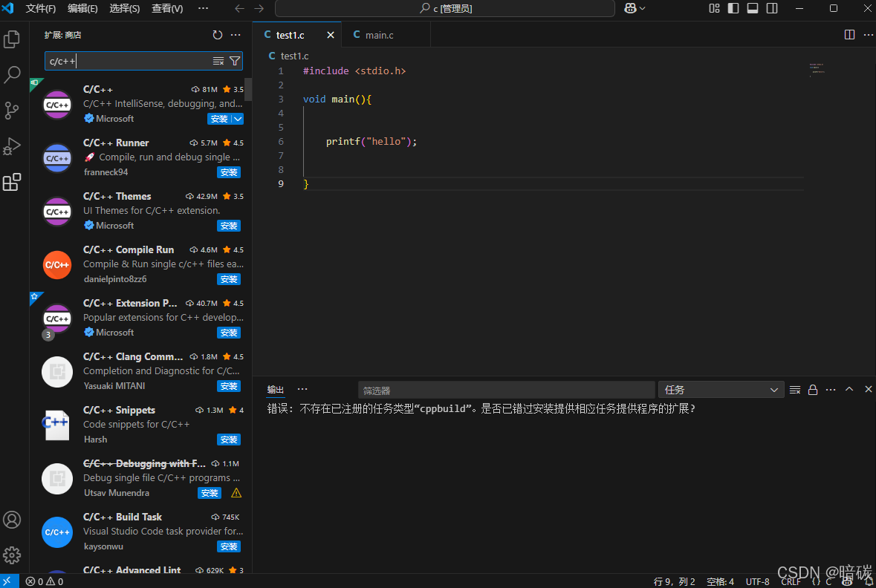The height and width of the screenshot is (588, 876).
Task: Click the command center search box
Action: [x=445, y=8]
